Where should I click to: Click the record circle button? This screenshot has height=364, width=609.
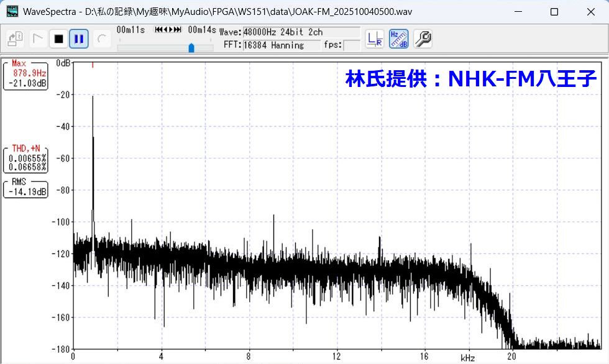(101, 39)
